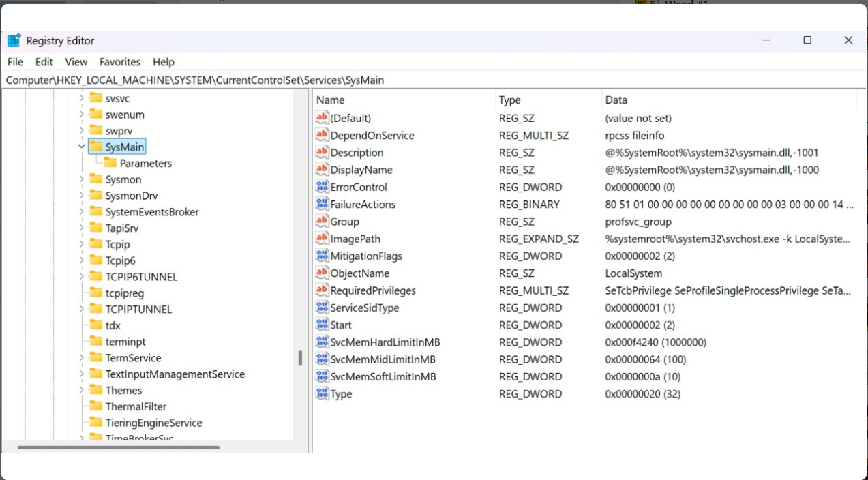Expand the Sysmon tree node
Viewport: 868px width, 480px height.
[81, 179]
